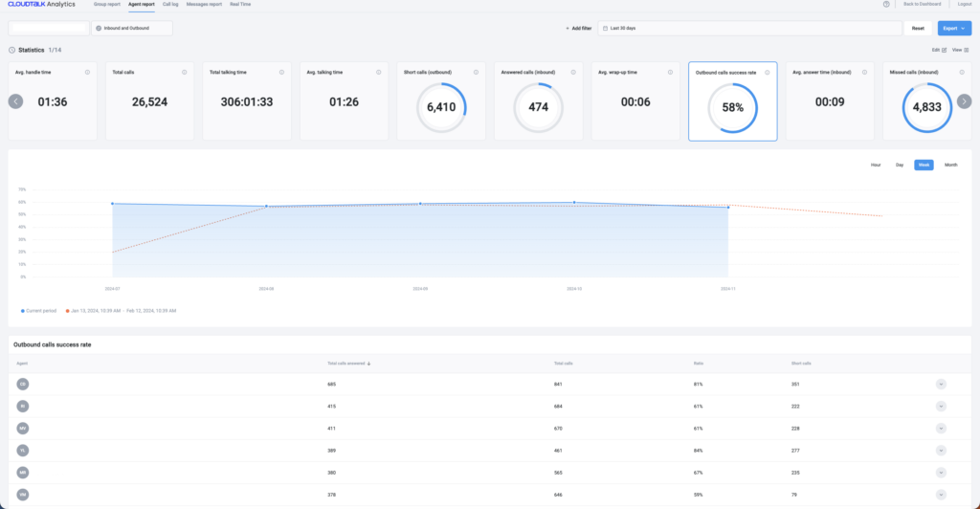Toggle Current period series in chart legend
The width and height of the screenshot is (980, 509).
click(38, 311)
